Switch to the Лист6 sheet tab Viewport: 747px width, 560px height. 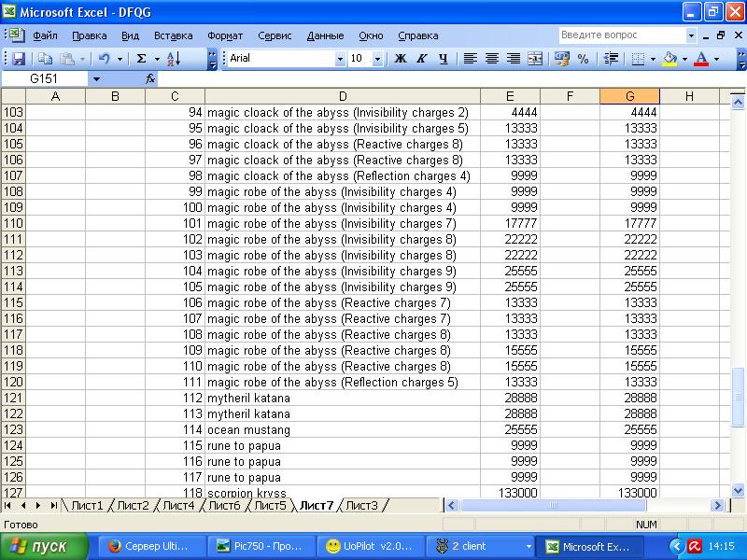[224, 505]
